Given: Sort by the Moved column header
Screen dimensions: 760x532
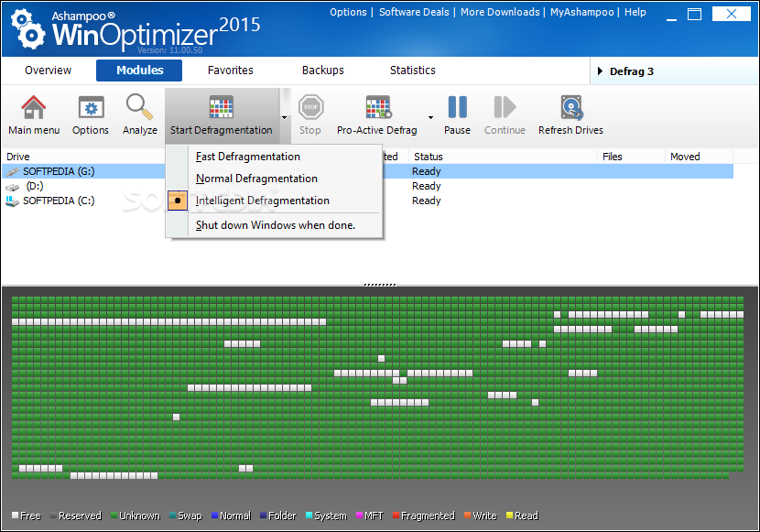Looking at the screenshot, I should click(699, 157).
